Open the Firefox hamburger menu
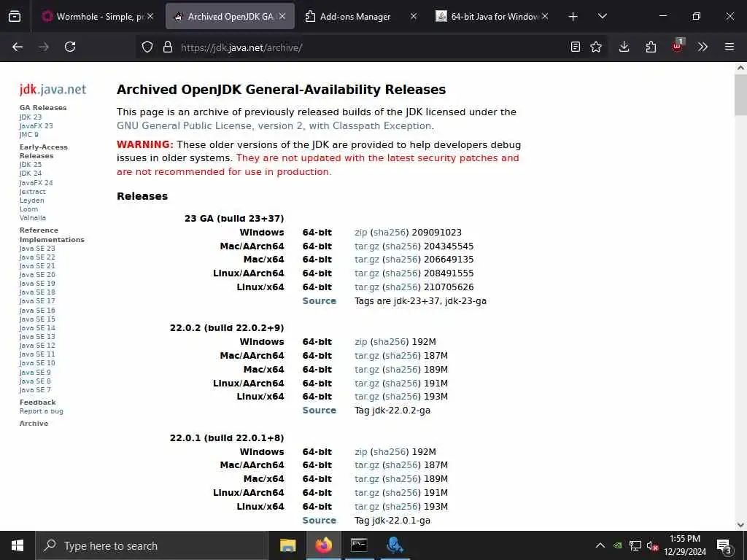Image resolution: width=747 pixels, height=560 pixels. (729, 47)
